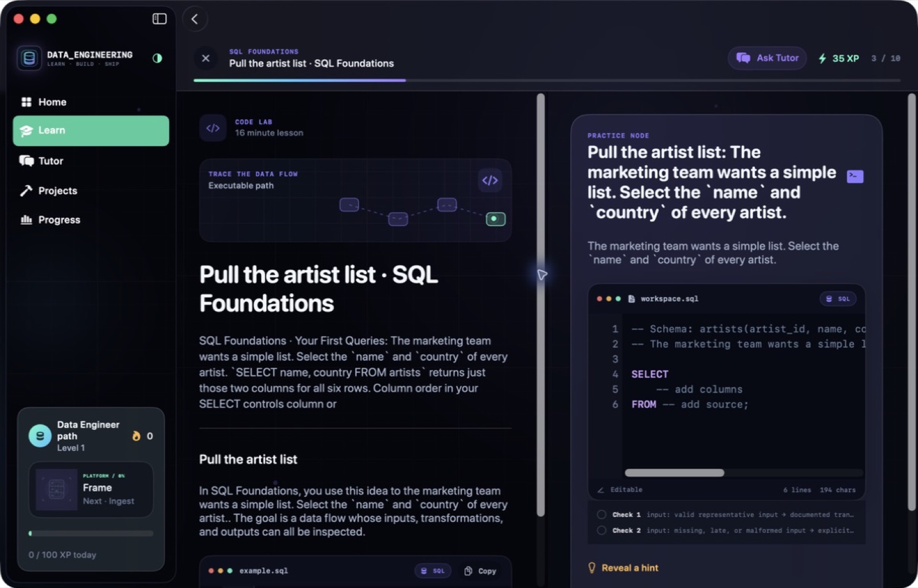Screen dimensions: 918x588
Task: Click the "16 minute lesson" text
Action: click(269, 133)
